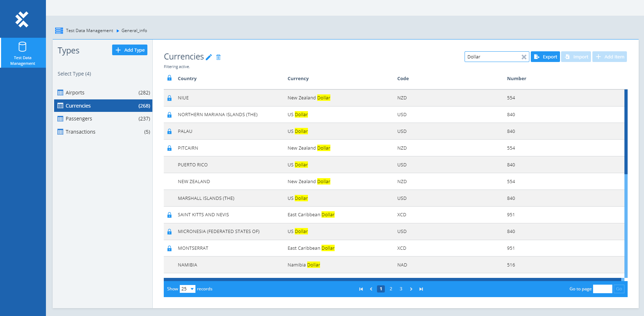Viewport: 644px width, 316px height.
Task: Click the Go to page input field
Action: coord(602,289)
